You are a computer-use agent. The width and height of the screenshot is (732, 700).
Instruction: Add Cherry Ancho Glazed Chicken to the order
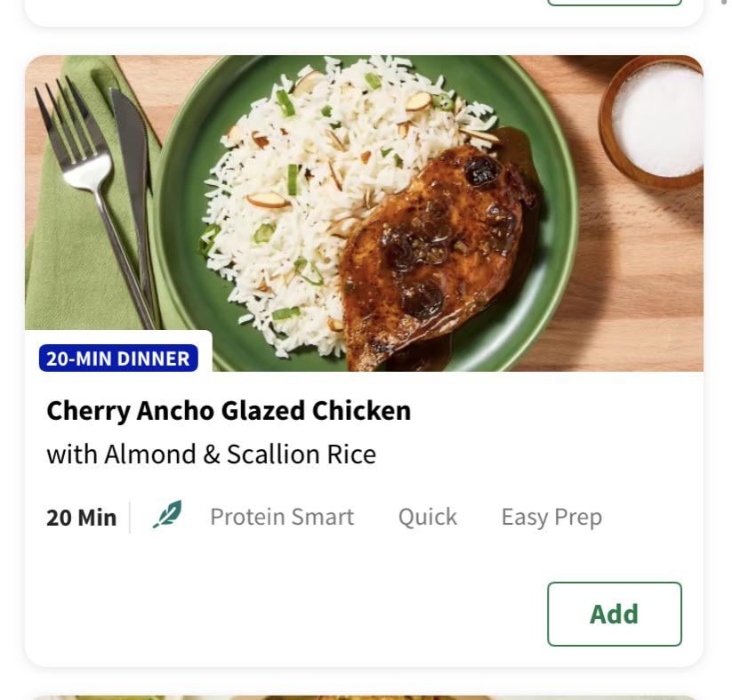tap(614, 614)
